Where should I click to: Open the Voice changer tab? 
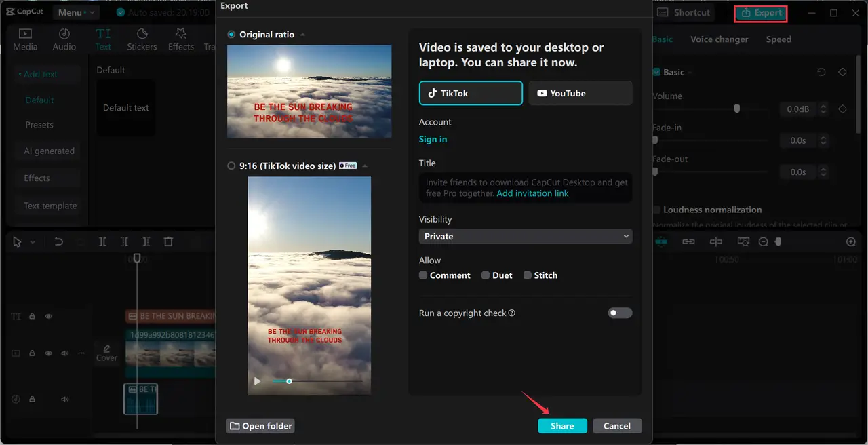719,39
